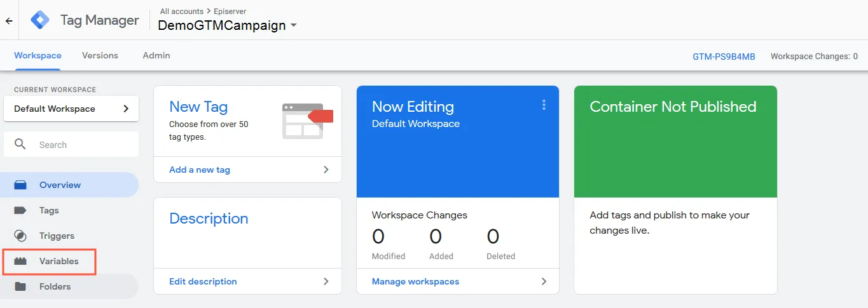Click the GTM-PS9B4MB container ID
Viewport: 868px width, 308px height.
(x=724, y=57)
